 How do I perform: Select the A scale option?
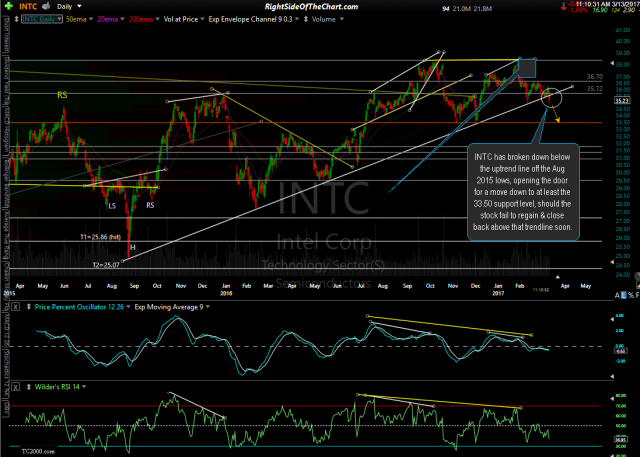point(617,295)
